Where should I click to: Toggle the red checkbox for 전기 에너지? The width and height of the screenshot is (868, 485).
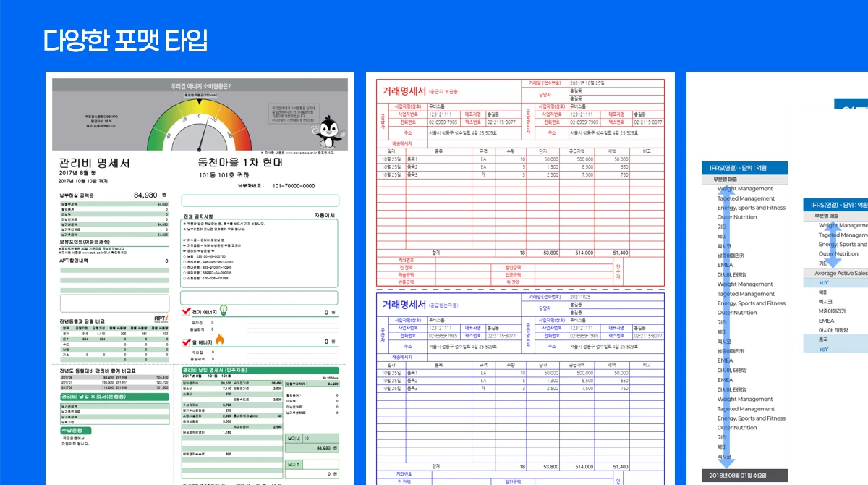pyautogui.click(x=186, y=312)
